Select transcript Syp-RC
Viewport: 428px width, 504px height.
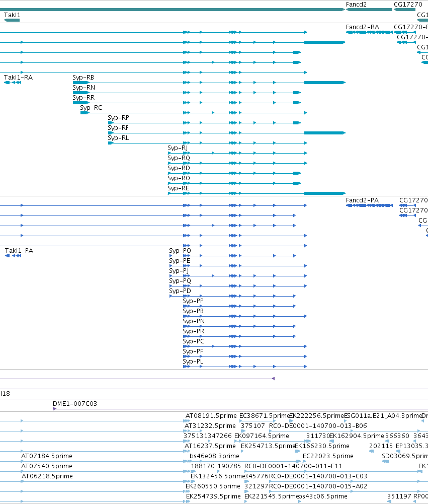194,113
